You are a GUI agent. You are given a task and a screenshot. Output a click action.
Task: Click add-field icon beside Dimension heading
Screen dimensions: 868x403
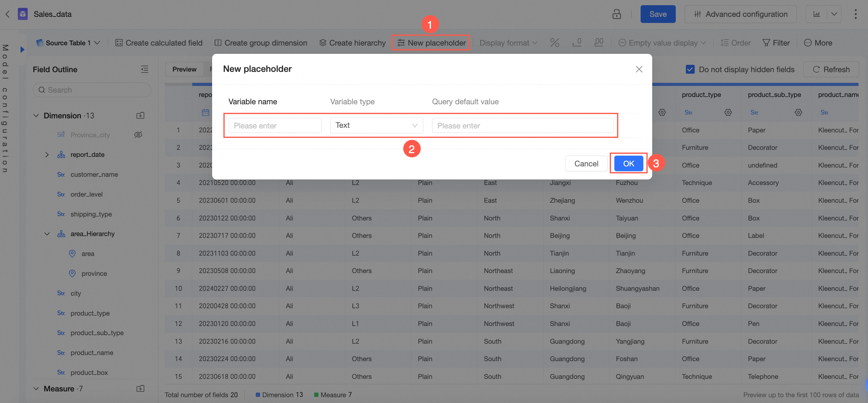pos(140,116)
